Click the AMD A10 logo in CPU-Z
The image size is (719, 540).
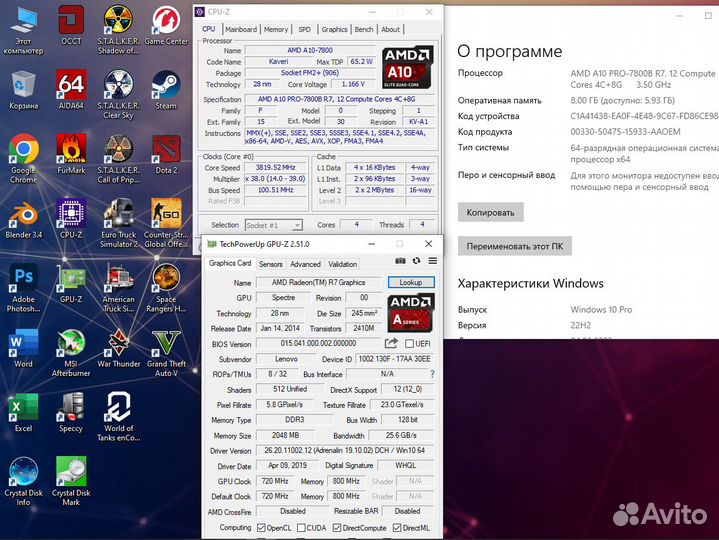click(407, 67)
